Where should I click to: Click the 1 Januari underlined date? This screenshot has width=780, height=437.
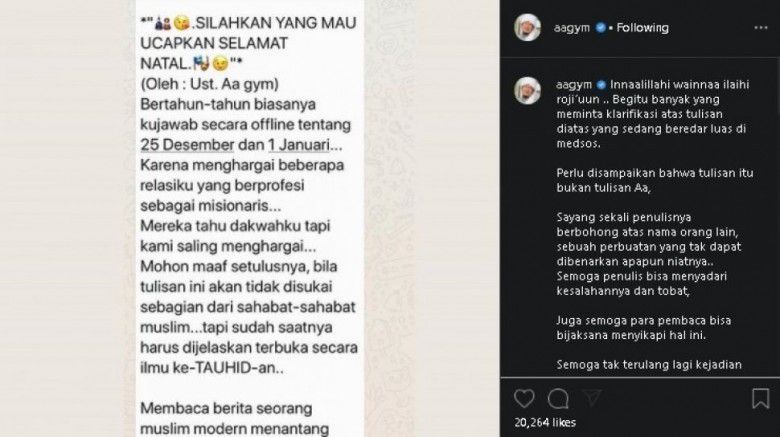click(x=298, y=145)
